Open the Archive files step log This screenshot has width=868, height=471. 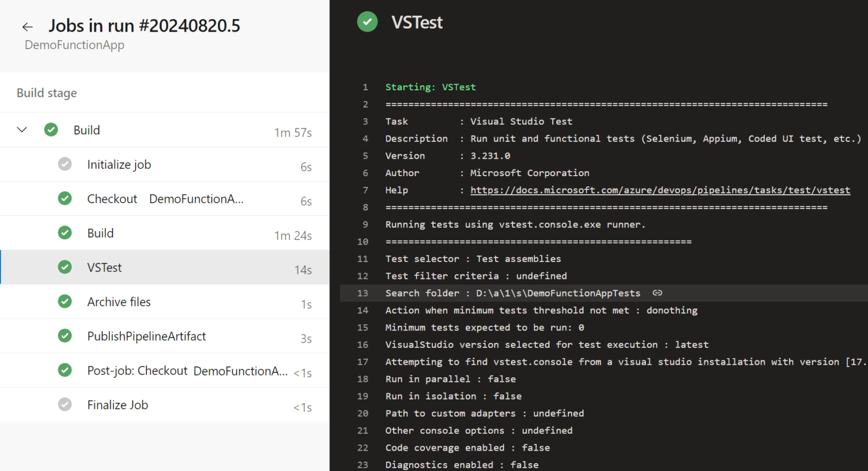tap(164, 302)
